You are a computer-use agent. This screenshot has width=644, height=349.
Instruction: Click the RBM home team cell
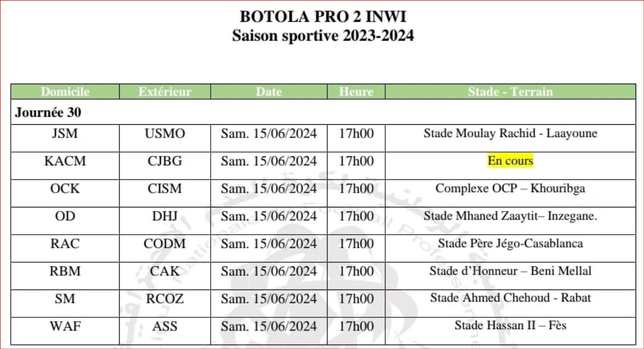pos(65,271)
